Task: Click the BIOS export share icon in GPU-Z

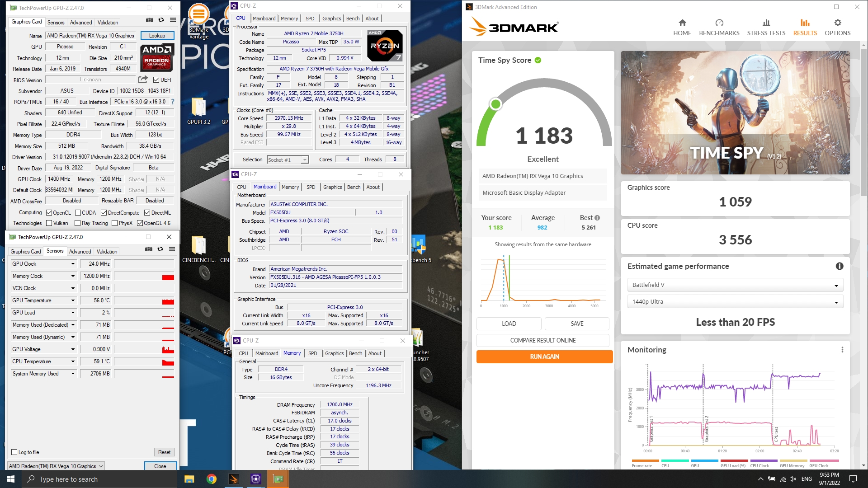Action: (143, 80)
